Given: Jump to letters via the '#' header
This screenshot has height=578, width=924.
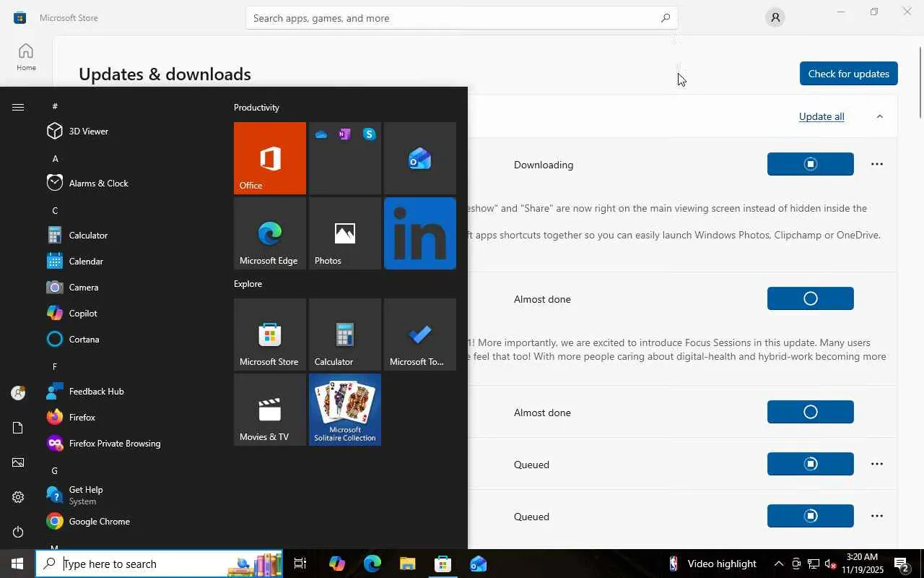Looking at the screenshot, I should tap(55, 106).
